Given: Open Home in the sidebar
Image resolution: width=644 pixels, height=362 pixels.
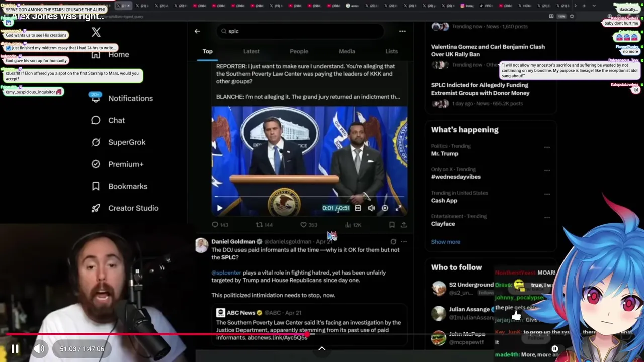Looking at the screenshot, I should 118,54.
